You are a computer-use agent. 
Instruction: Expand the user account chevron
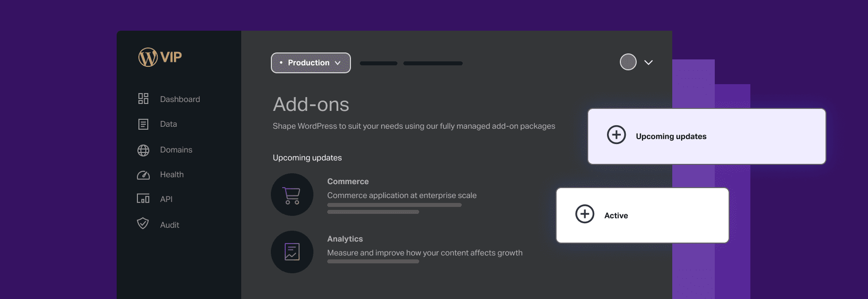click(649, 62)
